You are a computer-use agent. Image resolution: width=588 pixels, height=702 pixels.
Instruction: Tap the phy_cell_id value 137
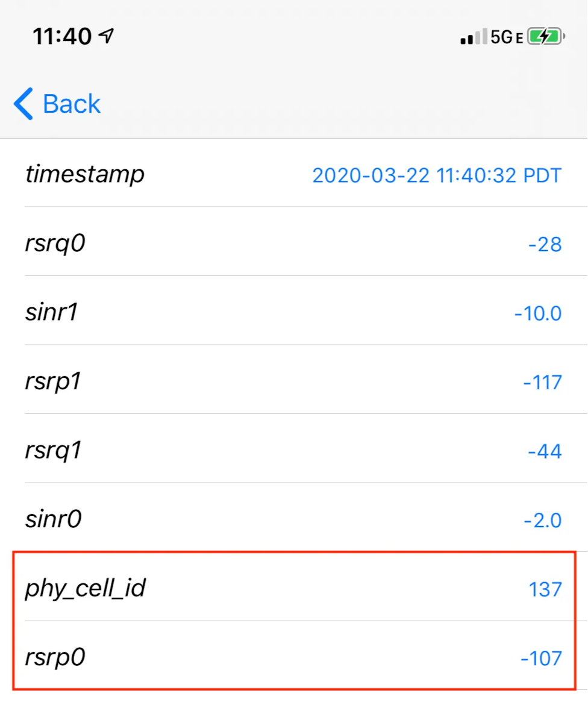(x=545, y=589)
